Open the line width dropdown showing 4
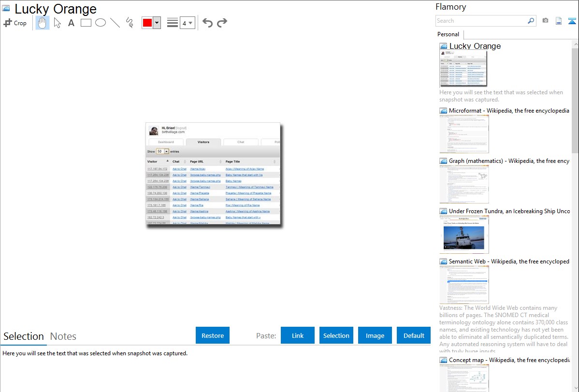 [x=187, y=23]
